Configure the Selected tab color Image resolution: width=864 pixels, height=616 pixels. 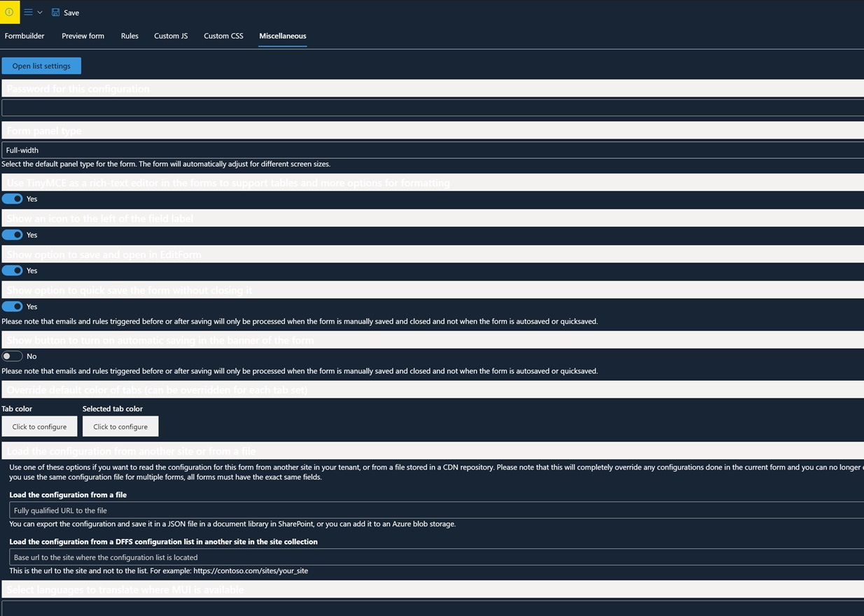tap(120, 426)
